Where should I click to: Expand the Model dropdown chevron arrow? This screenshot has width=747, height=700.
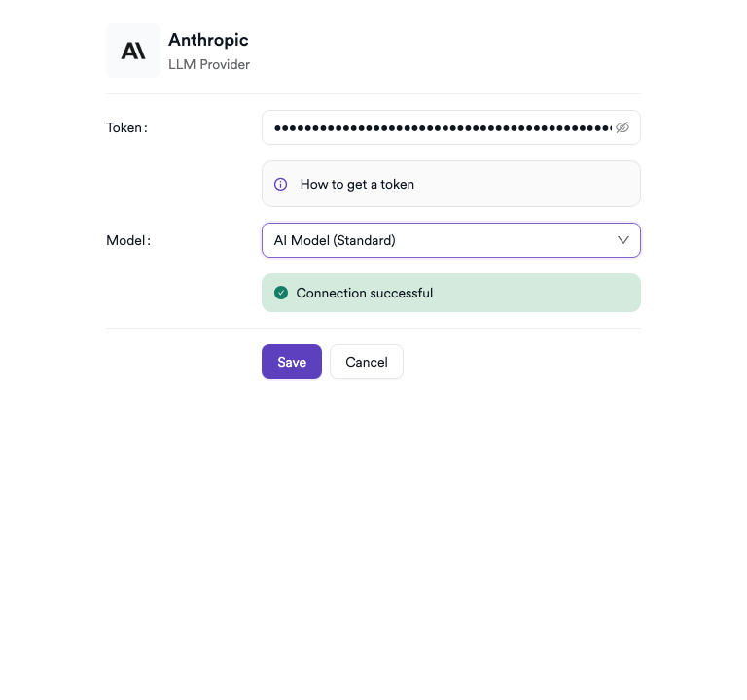(623, 240)
